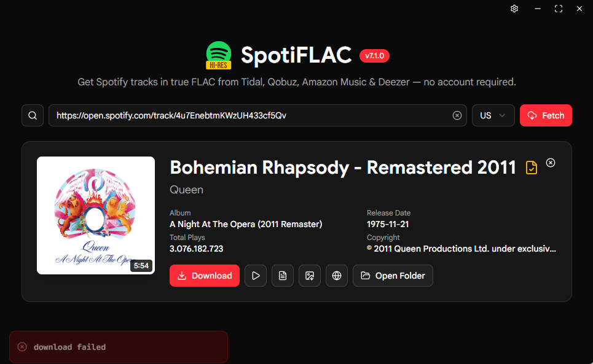The height and width of the screenshot is (364, 593).
Task: Click the globe availability icon button
Action: 337,276
